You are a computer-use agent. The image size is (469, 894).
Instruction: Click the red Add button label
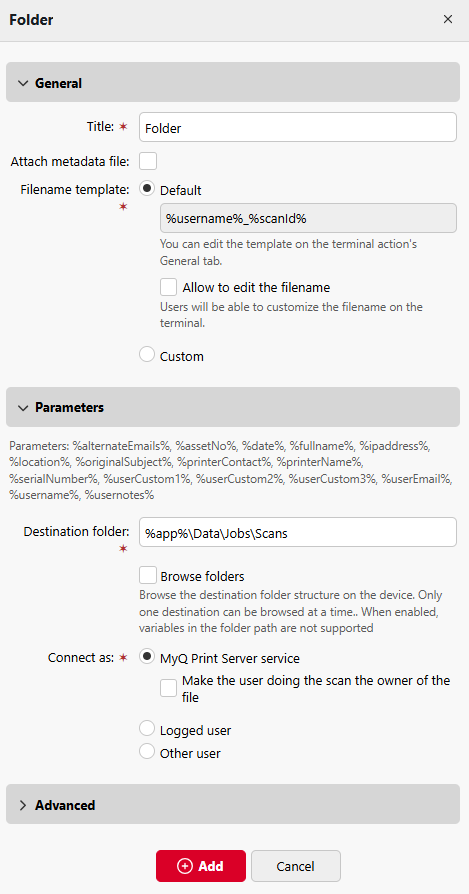point(211,866)
